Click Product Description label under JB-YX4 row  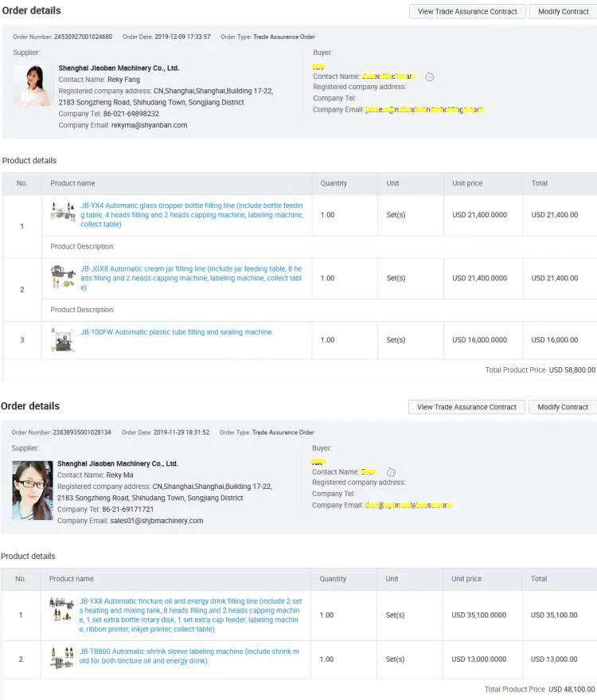click(x=83, y=247)
